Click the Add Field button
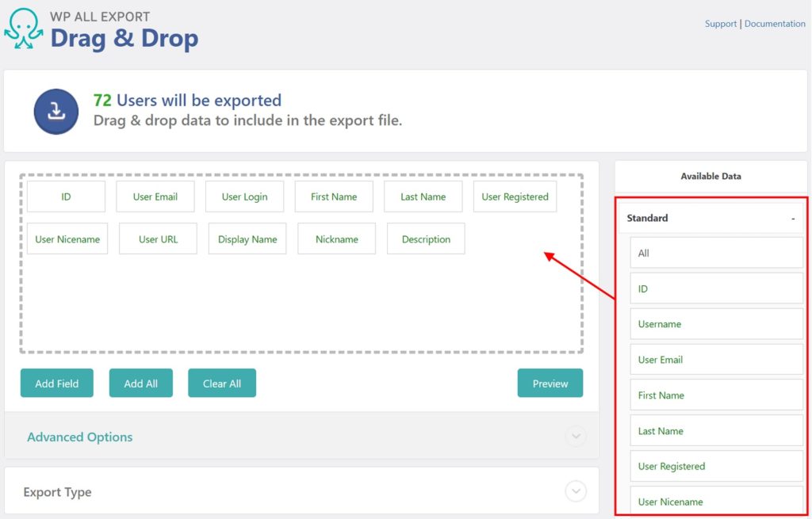The height and width of the screenshot is (519, 812). pos(56,383)
